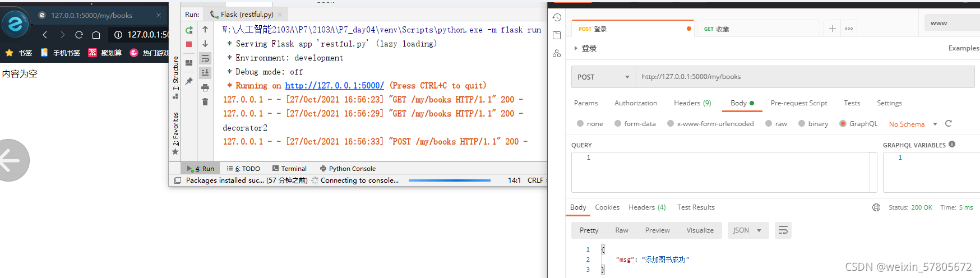
Task: Collapse the JSON object on line 1
Action: [x=603, y=249]
